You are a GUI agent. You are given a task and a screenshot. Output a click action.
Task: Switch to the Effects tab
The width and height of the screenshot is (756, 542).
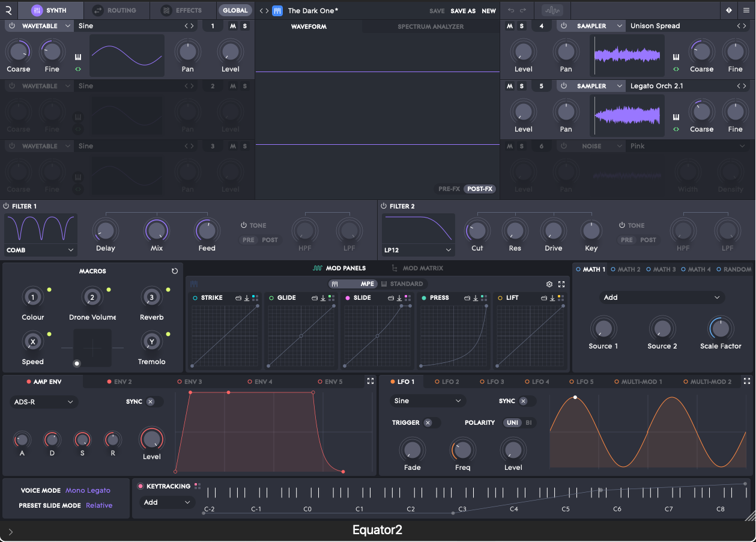pyautogui.click(x=182, y=10)
